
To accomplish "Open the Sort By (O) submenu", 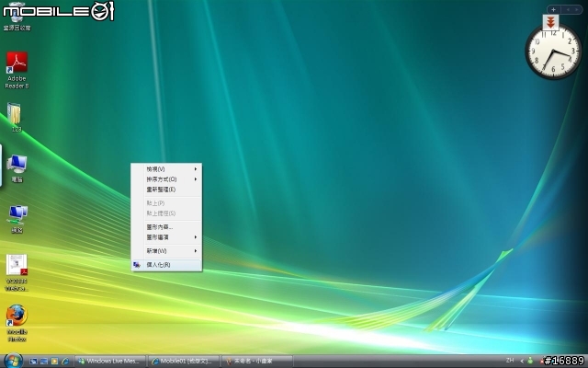I will (x=166, y=179).
